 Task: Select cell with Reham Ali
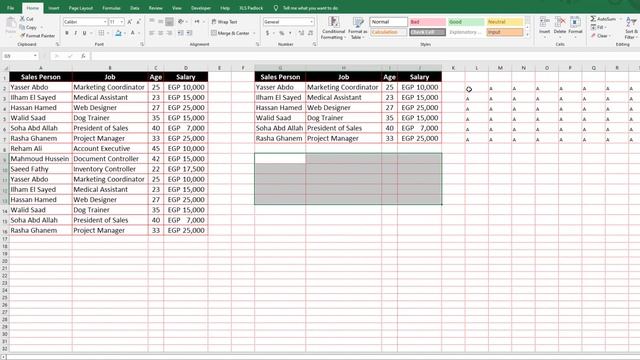40,149
